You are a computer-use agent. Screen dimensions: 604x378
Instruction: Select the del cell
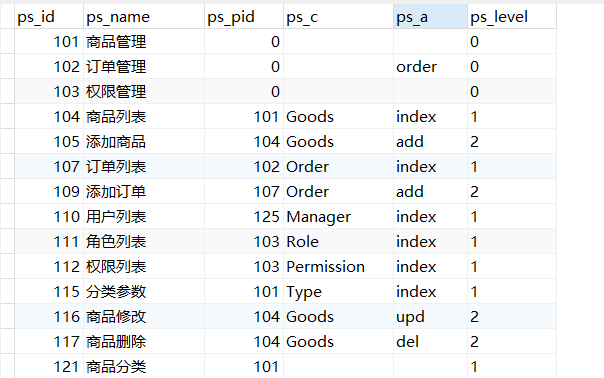click(430, 342)
